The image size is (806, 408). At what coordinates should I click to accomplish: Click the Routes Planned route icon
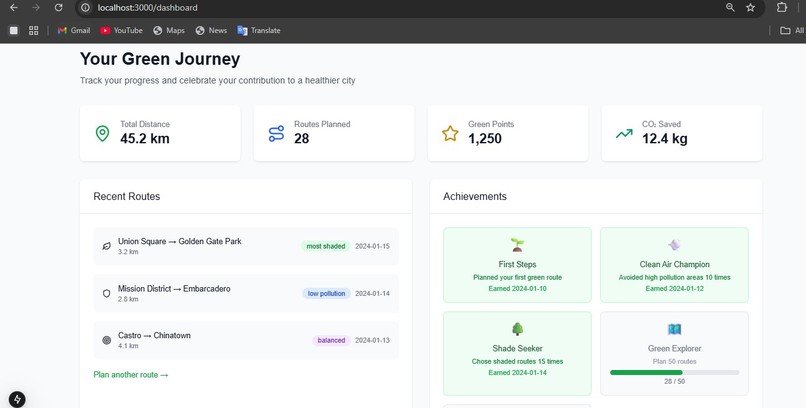point(276,134)
